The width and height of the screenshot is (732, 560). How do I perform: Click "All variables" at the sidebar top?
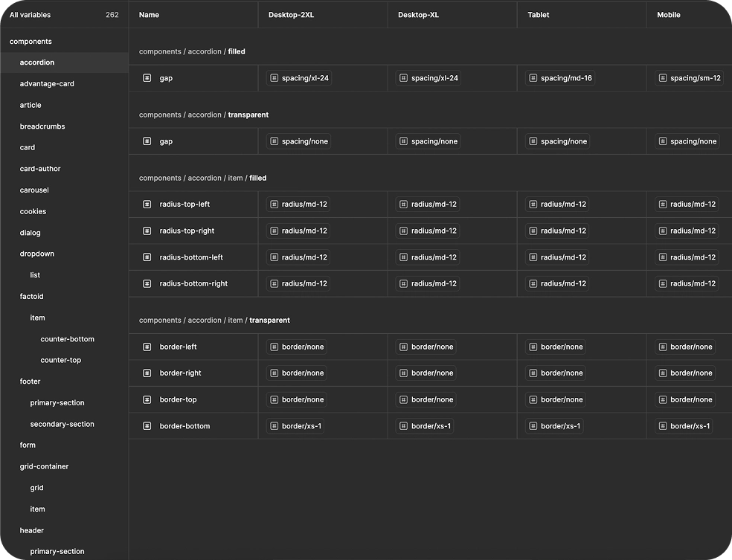(x=30, y=14)
